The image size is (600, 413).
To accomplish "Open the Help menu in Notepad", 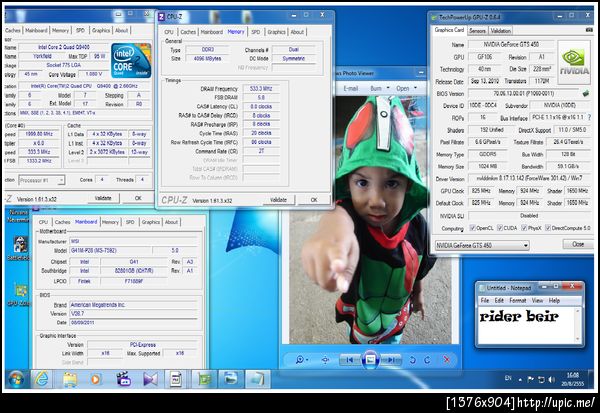I will tap(554, 300).
